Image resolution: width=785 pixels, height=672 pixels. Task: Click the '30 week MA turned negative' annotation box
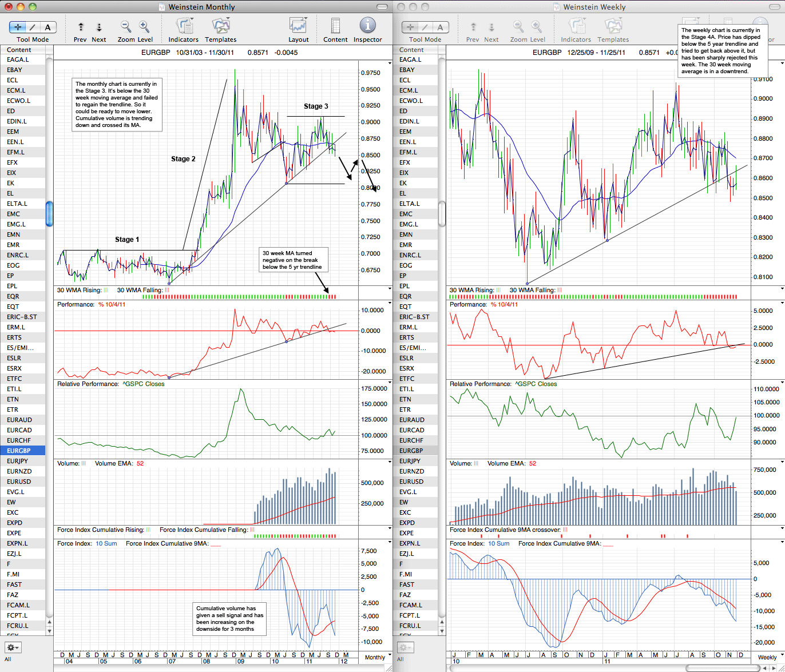[294, 260]
